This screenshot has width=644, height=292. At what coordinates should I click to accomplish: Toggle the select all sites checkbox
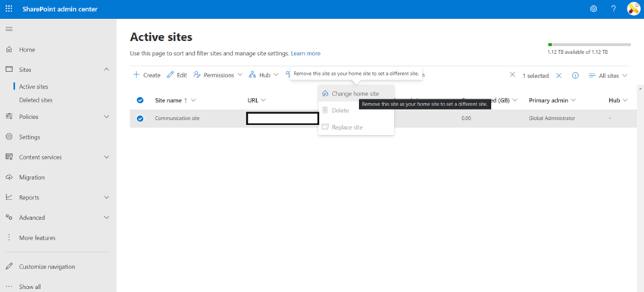click(140, 100)
